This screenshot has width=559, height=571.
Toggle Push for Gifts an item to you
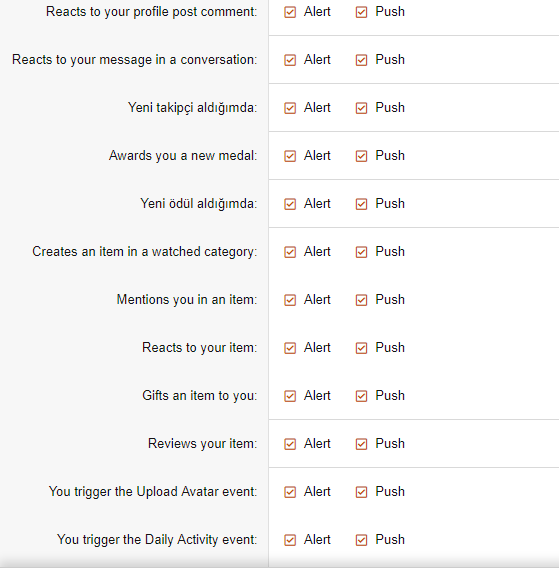361,396
